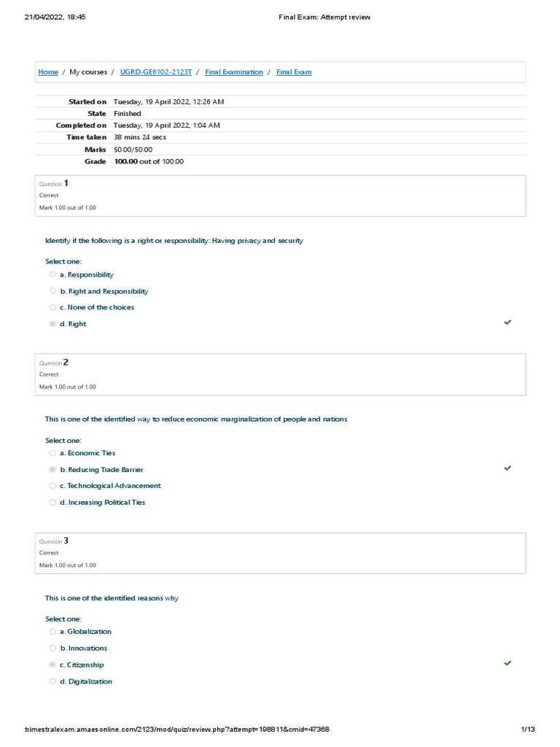Choose 'c. None of the choices' radio
The width and height of the screenshot is (560, 747).
click(x=52, y=307)
